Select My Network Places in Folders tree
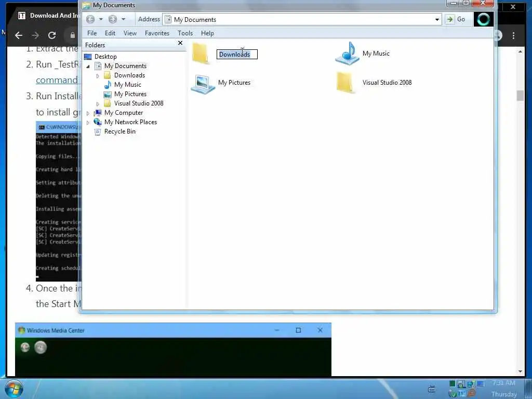The height and width of the screenshot is (399, 532). pos(130,122)
